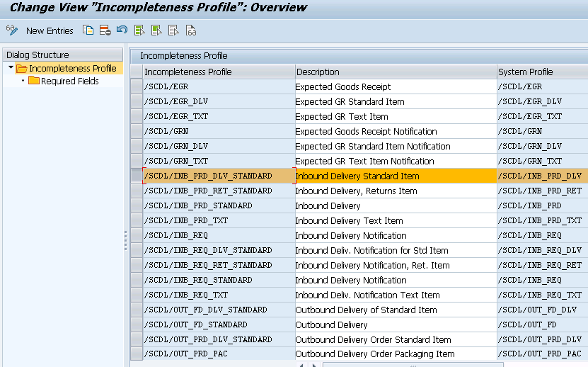Image resolution: width=588 pixels, height=367 pixels.
Task: Toggle row selector for /SCDL/EGR
Action: 136,86
